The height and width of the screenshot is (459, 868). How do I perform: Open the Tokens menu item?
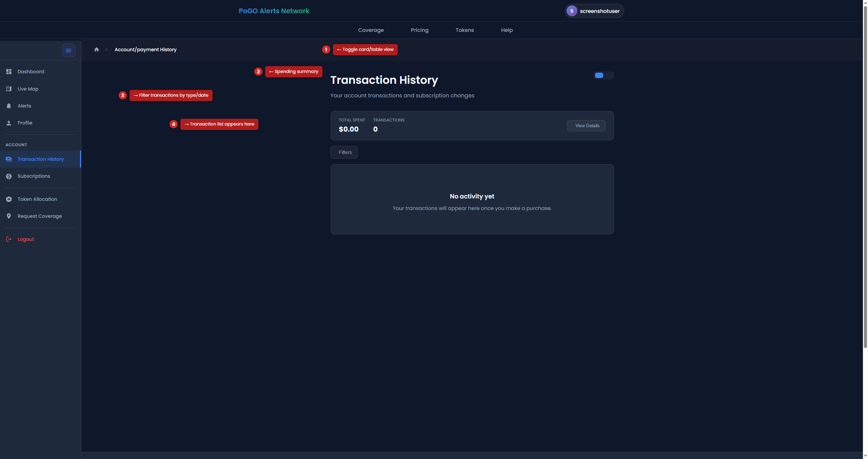tap(465, 30)
